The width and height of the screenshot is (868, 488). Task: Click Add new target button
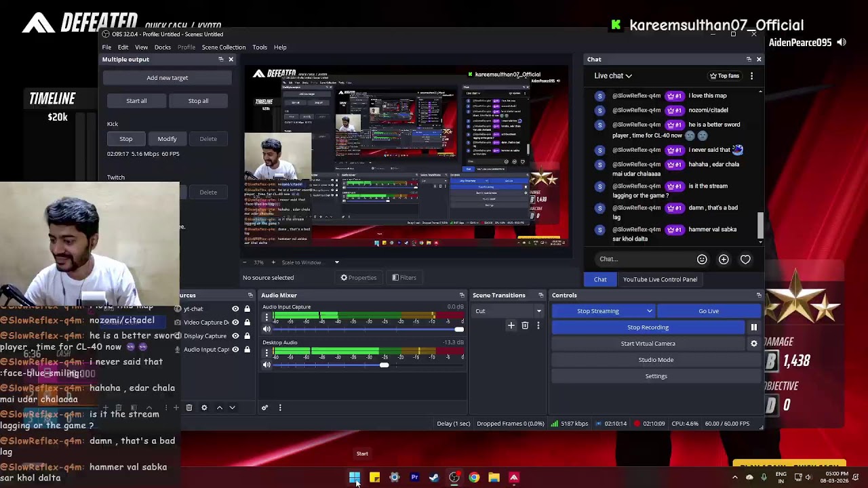(x=167, y=78)
